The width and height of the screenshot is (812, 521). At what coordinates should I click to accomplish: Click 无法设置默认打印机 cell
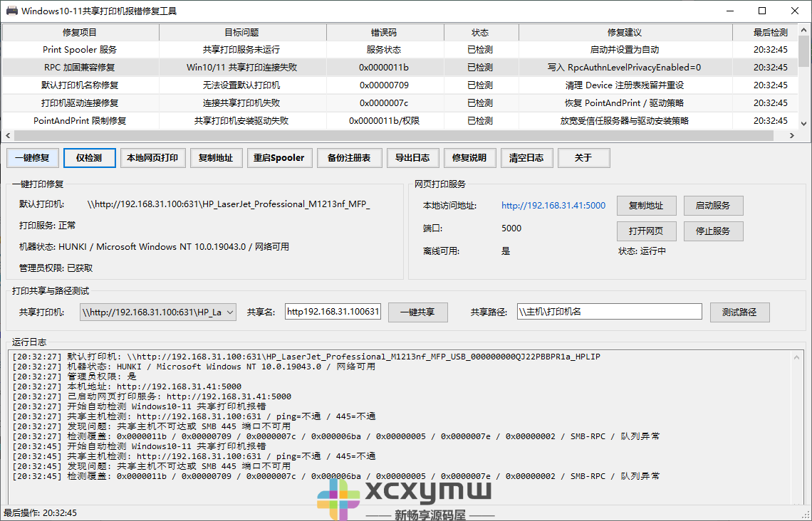click(241, 85)
